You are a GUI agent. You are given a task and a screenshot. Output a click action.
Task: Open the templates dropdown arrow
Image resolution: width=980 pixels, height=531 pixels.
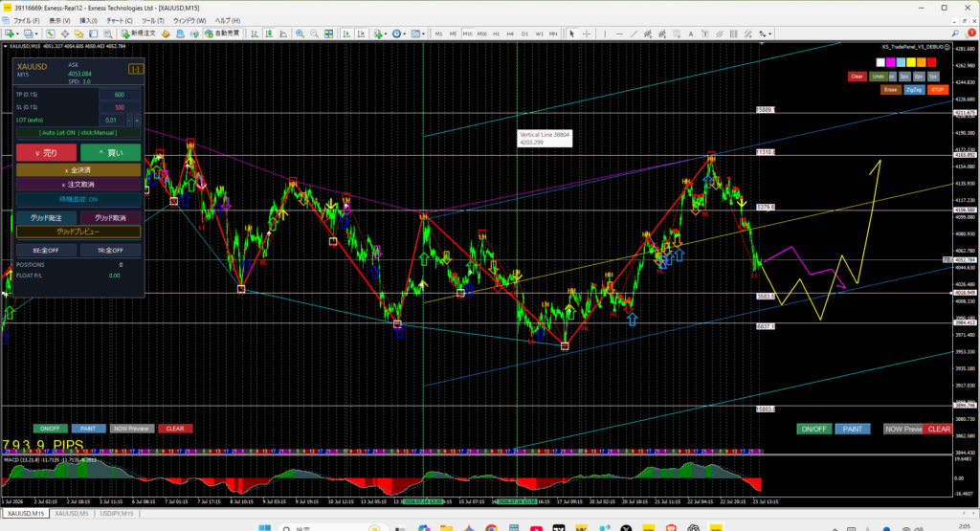[x=423, y=33]
